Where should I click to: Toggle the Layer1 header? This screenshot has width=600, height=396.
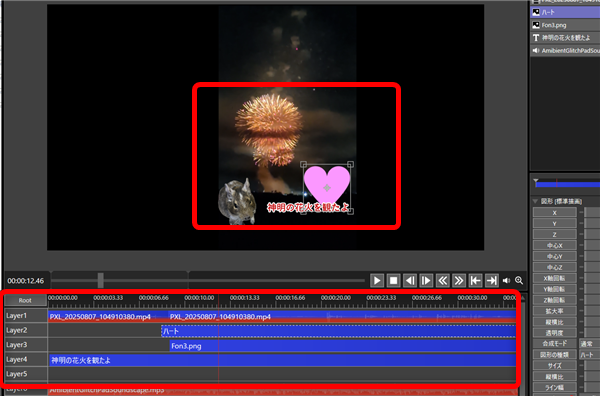[x=25, y=316]
